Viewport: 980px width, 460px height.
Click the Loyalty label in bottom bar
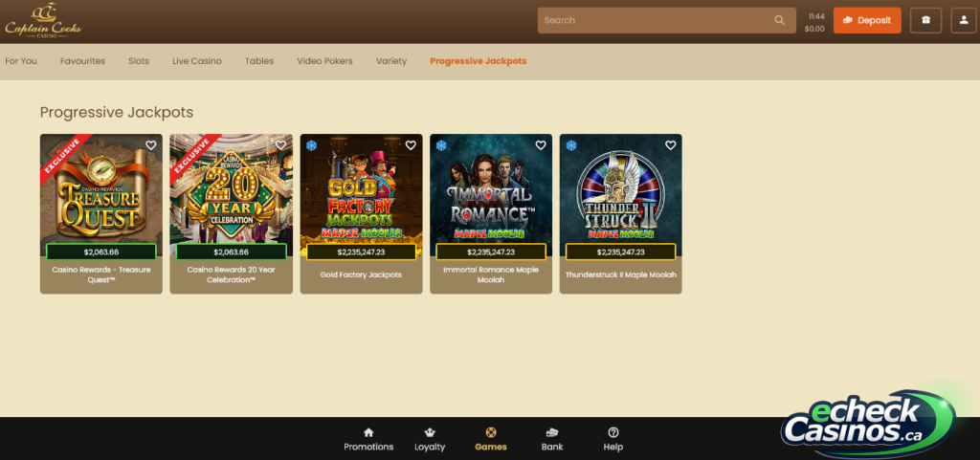click(x=430, y=447)
